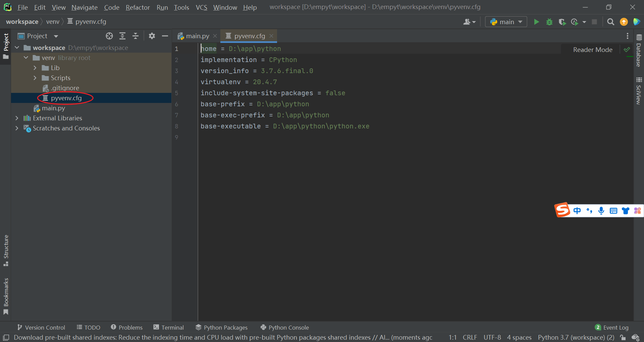Expand Scratches and Consoles node
Viewport: 644px width, 342px height.
(x=17, y=128)
